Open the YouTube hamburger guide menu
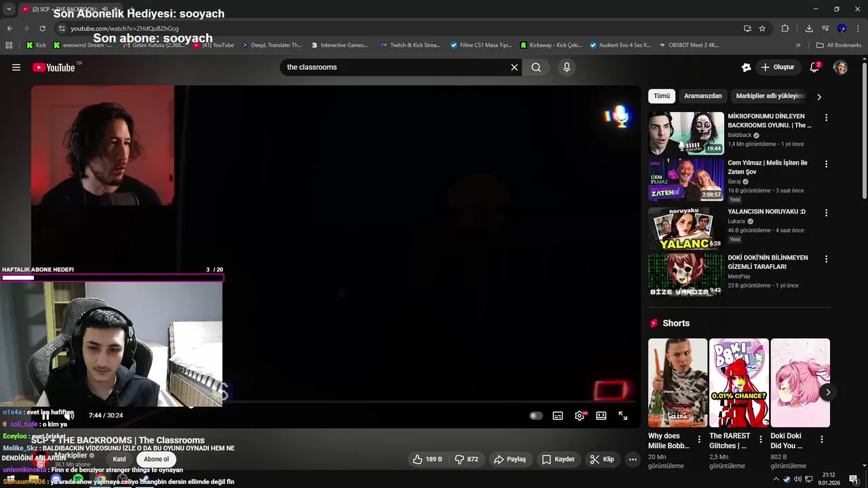Screen dimensions: 868x488 click(16, 67)
